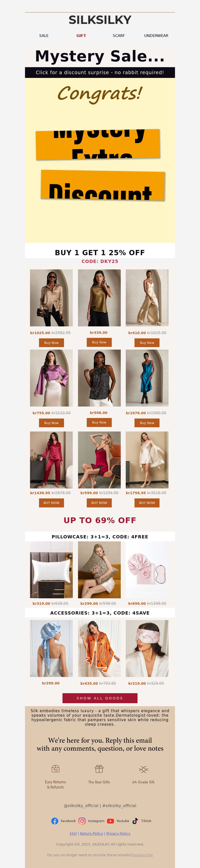Screen dimensions: 200x868
Task: Open the UNDERWEAR navigation item
Action: click(x=156, y=35)
